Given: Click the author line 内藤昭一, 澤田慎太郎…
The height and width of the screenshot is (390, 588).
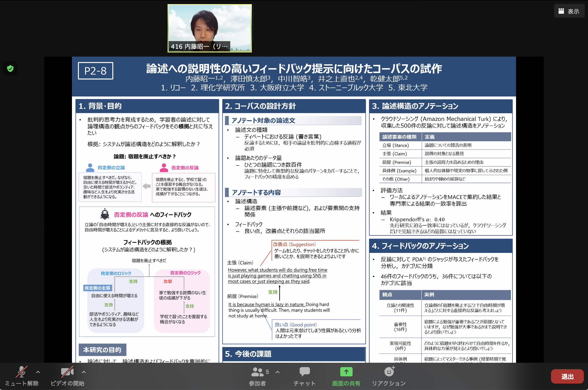Looking at the screenshot, I should (x=297, y=79).
